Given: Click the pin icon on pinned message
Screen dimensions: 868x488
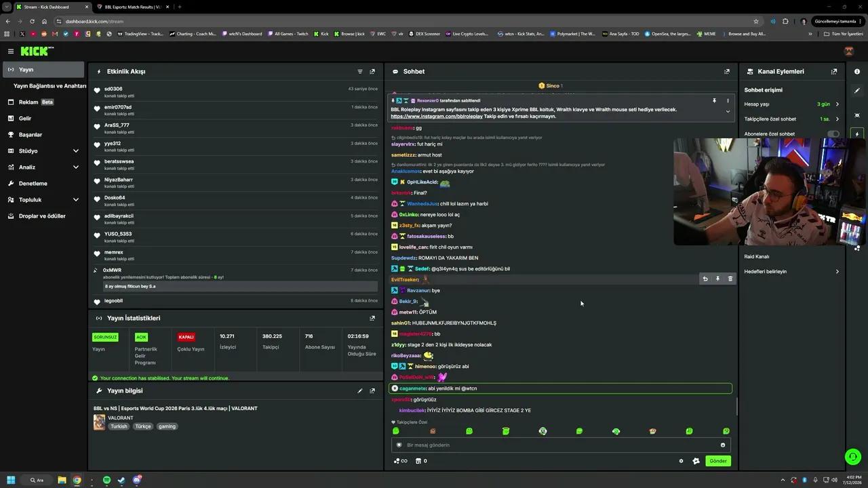Looking at the screenshot, I should [x=714, y=100].
